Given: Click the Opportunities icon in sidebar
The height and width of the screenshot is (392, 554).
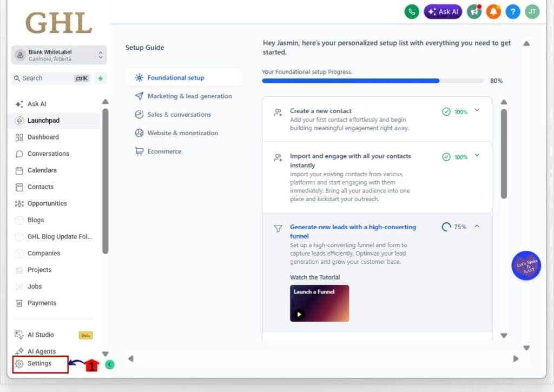Looking at the screenshot, I should 19,204.
